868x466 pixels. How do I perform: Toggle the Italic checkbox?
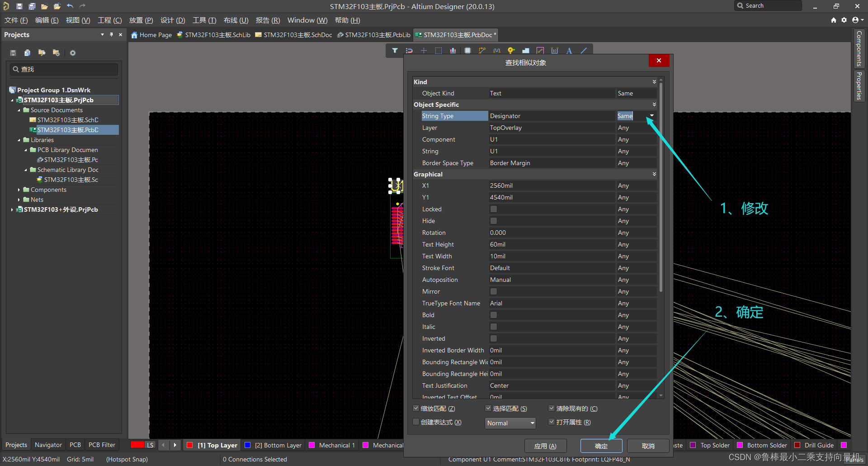tap(494, 327)
